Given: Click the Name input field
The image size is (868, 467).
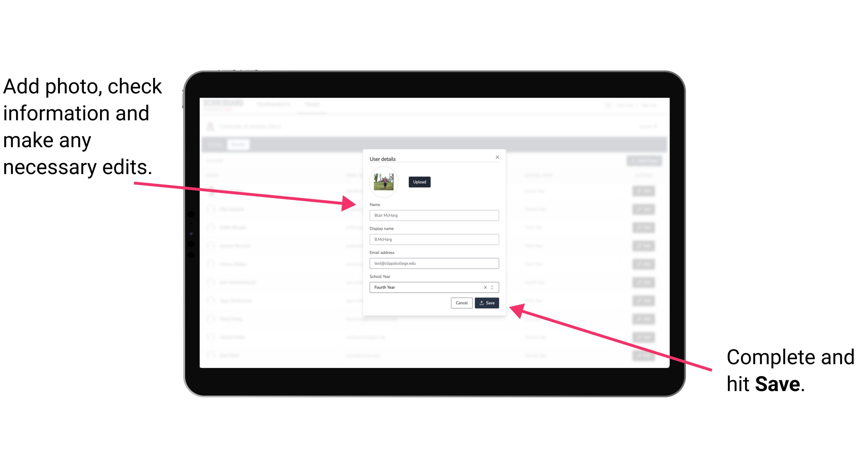Looking at the screenshot, I should point(434,215).
